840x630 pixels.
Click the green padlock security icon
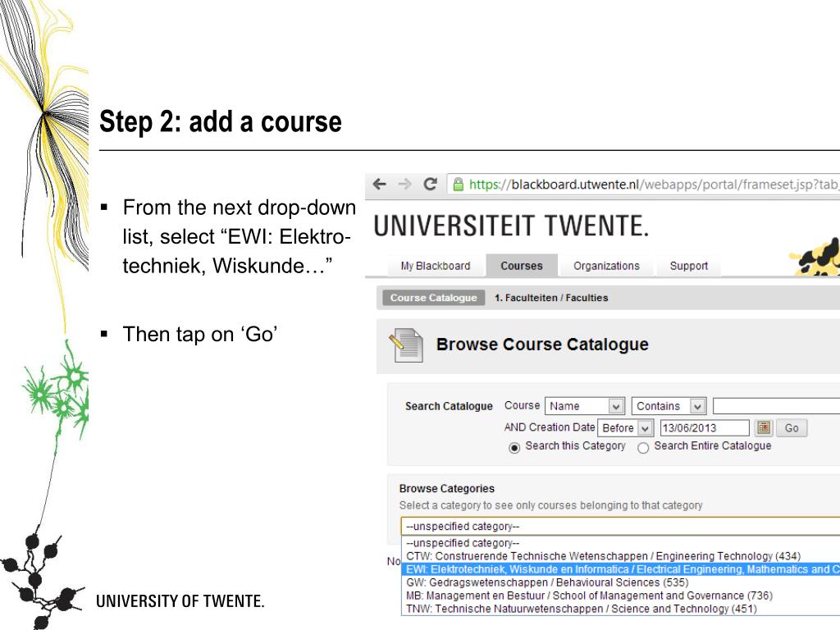[458, 185]
